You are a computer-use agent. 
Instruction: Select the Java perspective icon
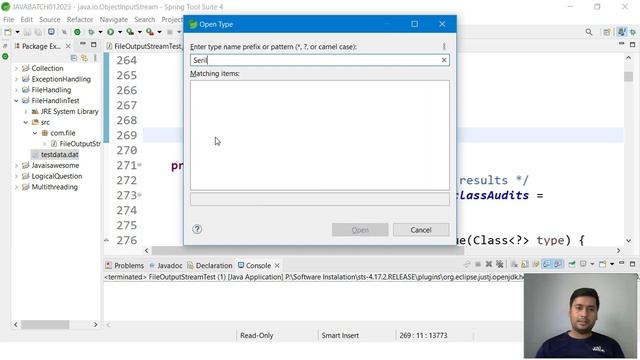[622, 32]
